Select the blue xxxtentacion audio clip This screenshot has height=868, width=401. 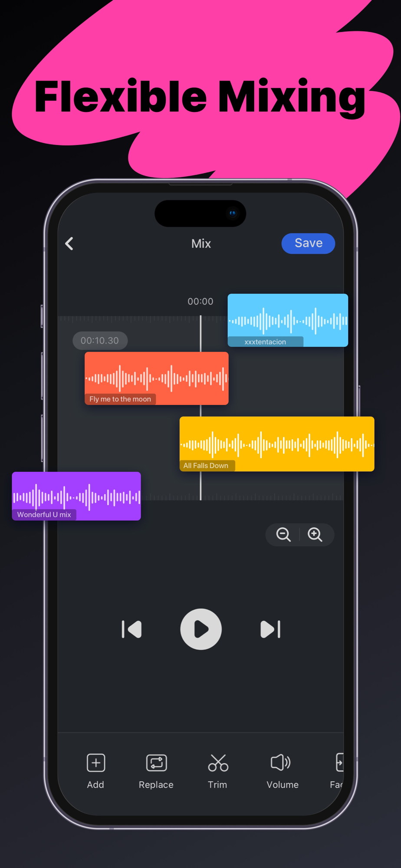tap(288, 320)
